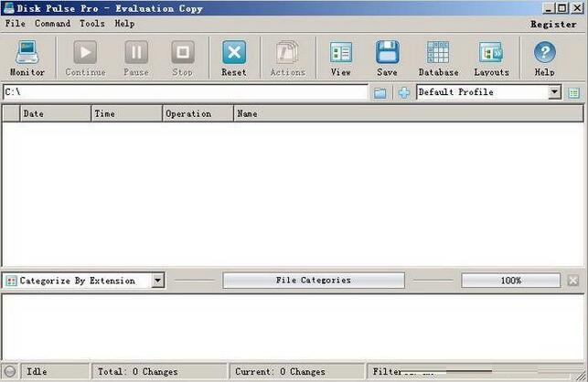Click the Current: 0 Changes status text
The height and width of the screenshot is (382, 588).
[x=280, y=372]
